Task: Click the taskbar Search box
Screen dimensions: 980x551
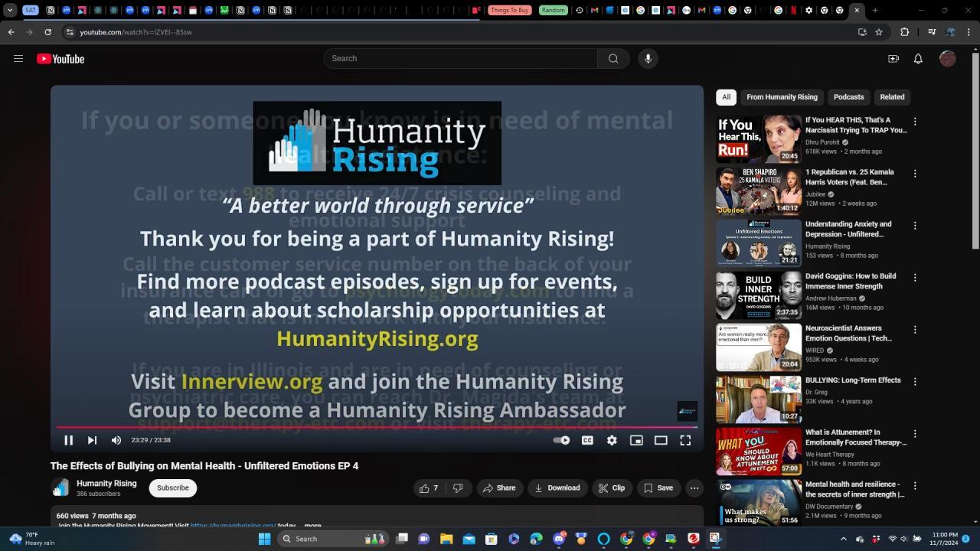Action: (x=332, y=539)
